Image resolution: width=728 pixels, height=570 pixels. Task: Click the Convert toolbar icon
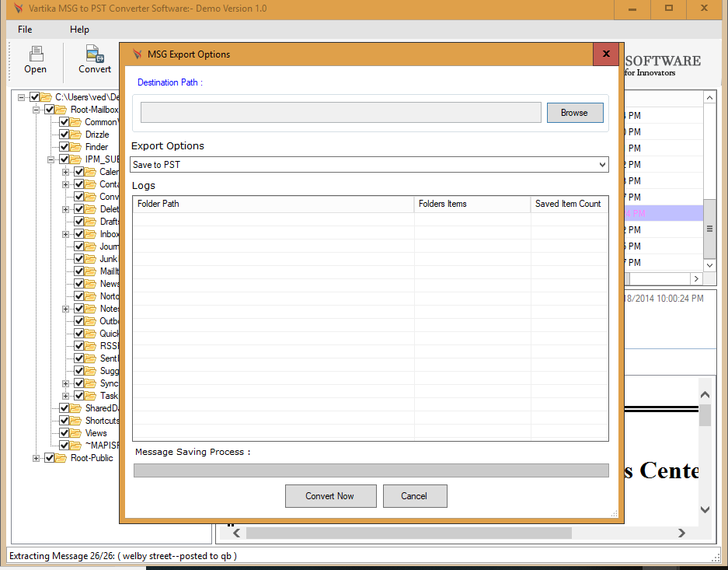pyautogui.click(x=95, y=54)
